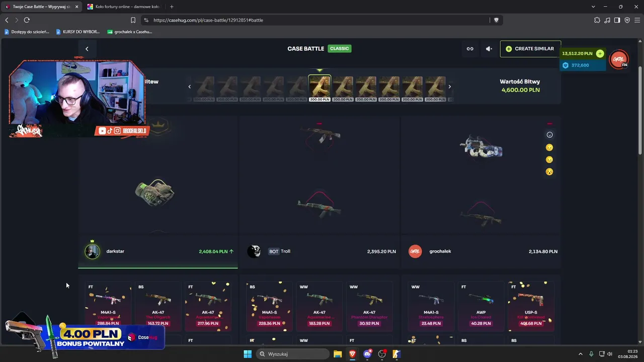Mute the case battle sound
This screenshot has height=362, width=644.
click(x=489, y=49)
